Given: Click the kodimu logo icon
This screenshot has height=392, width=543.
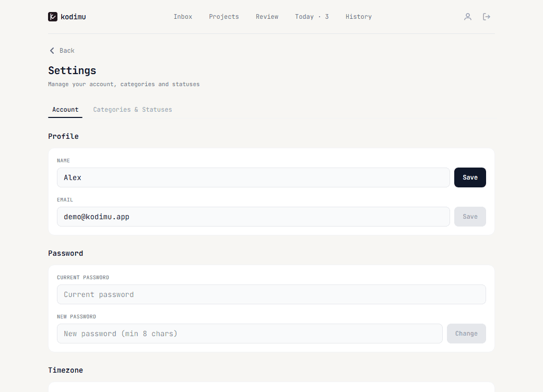Looking at the screenshot, I should click(x=52, y=16).
